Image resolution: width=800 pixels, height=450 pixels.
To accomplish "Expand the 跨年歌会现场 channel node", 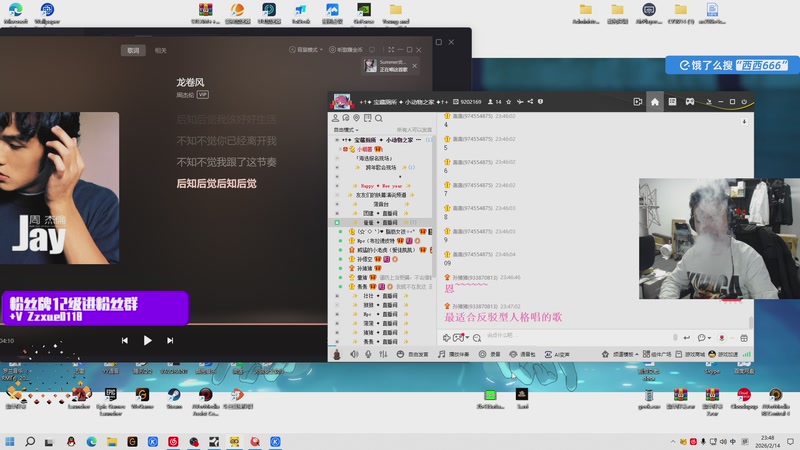I will pos(337,167).
